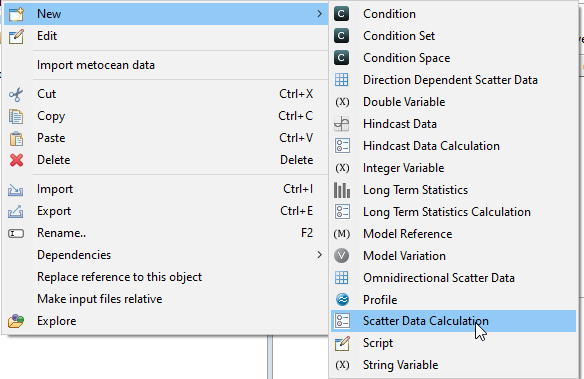Click the Hindcast Data icon

pyautogui.click(x=342, y=124)
